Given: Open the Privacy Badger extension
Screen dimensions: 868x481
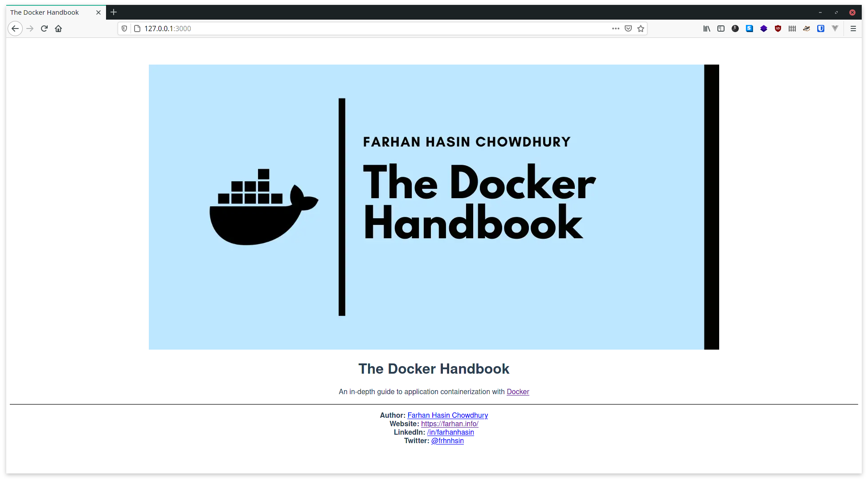Looking at the screenshot, I should pos(807,29).
